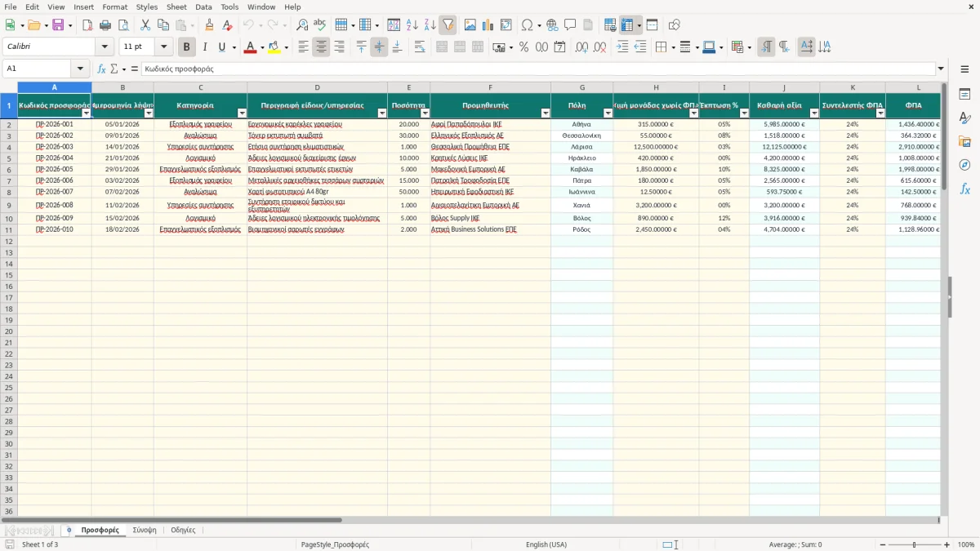The width and height of the screenshot is (980, 551).
Task: Click the English (USA) language in status bar
Action: pyautogui.click(x=546, y=544)
